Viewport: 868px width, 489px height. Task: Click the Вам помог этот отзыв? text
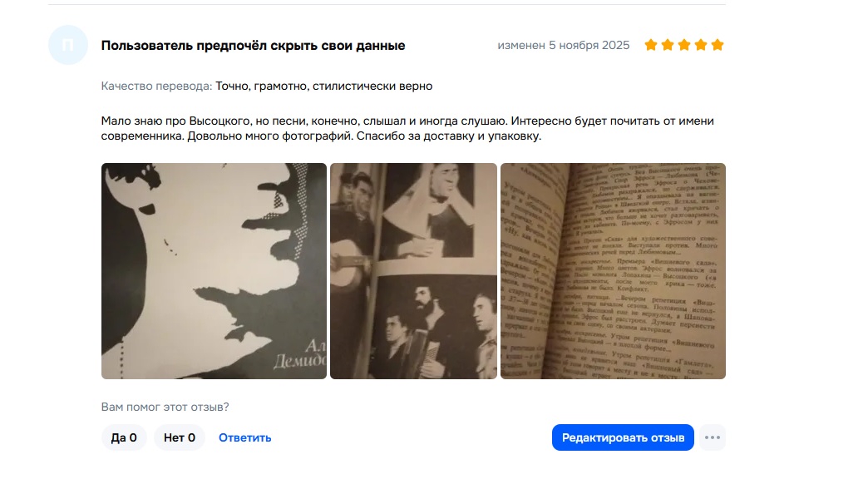165,407
